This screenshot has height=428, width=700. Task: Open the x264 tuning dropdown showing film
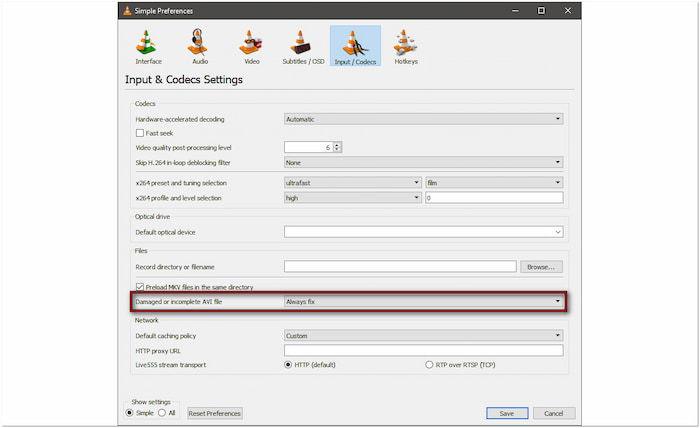point(494,183)
